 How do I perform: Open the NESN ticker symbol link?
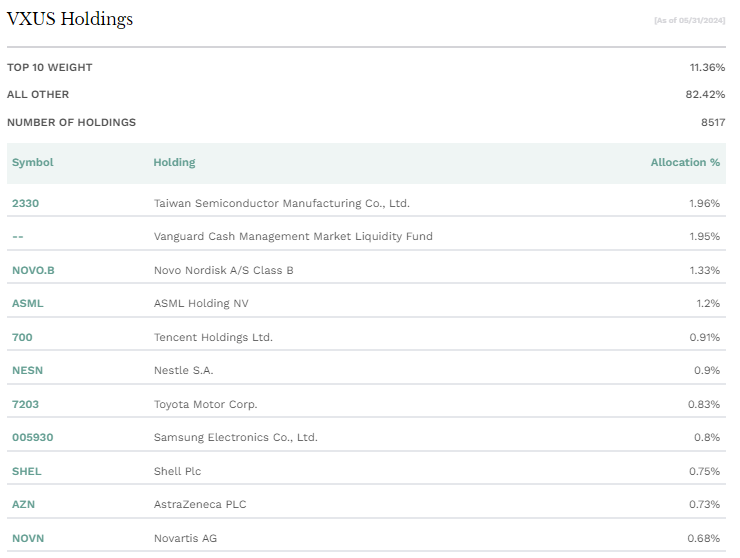click(27, 371)
